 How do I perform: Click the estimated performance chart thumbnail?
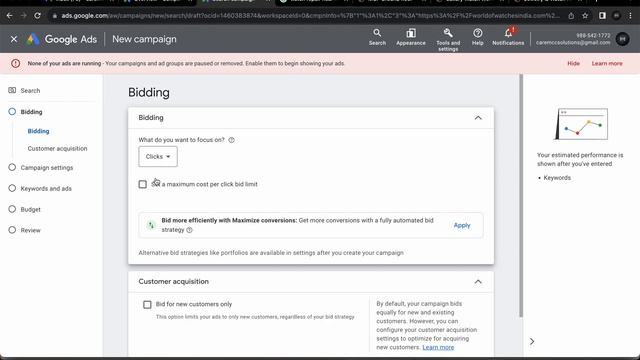[x=581, y=124]
